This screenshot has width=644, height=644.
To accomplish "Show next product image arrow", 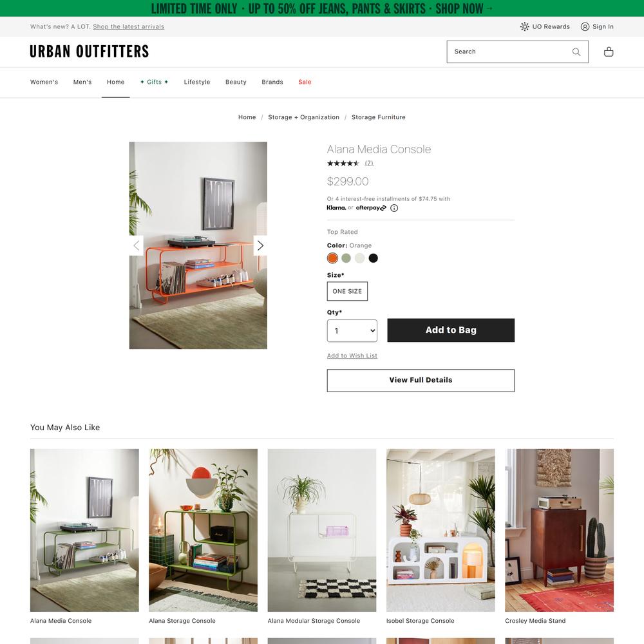I will (260, 245).
